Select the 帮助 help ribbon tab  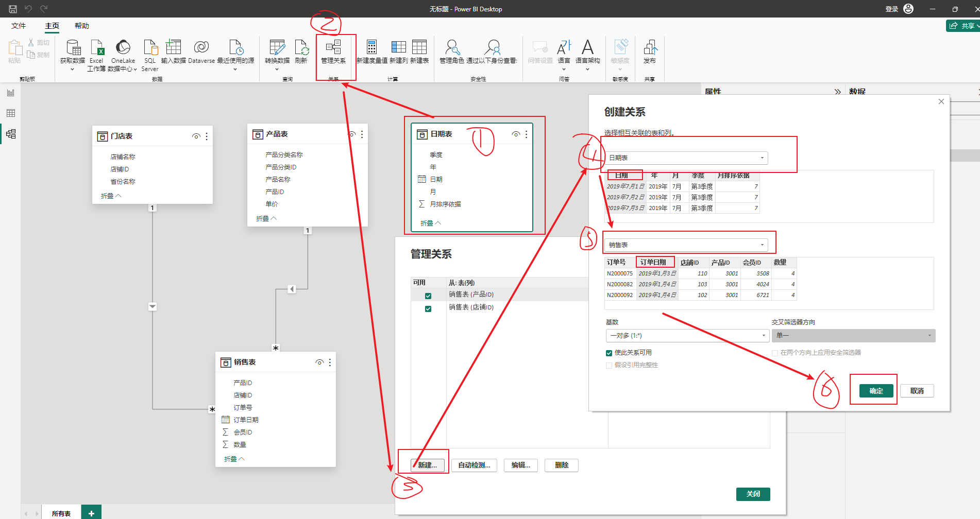(82, 26)
